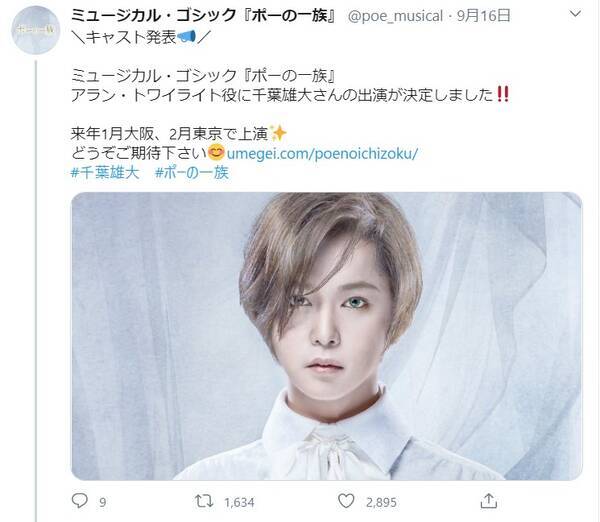This screenshot has height=522, width=600.
Task: Like the tweet with heart icon
Action: tap(346, 501)
